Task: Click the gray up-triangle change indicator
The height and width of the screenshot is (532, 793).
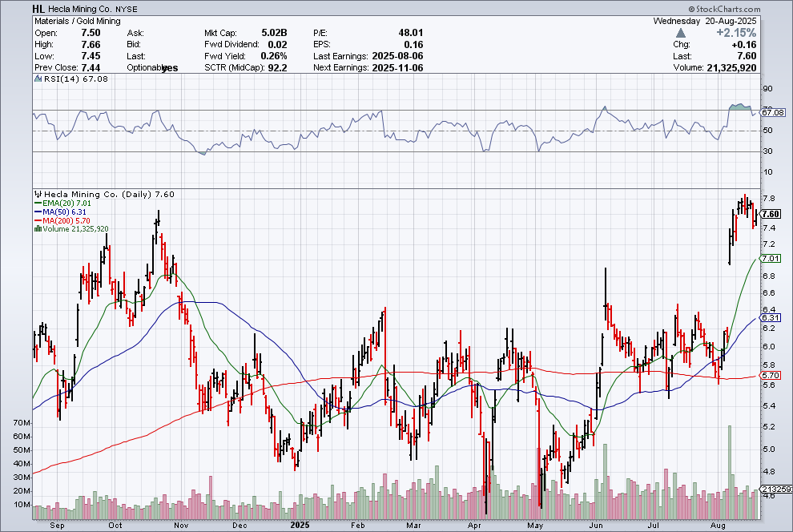Action: (x=681, y=33)
